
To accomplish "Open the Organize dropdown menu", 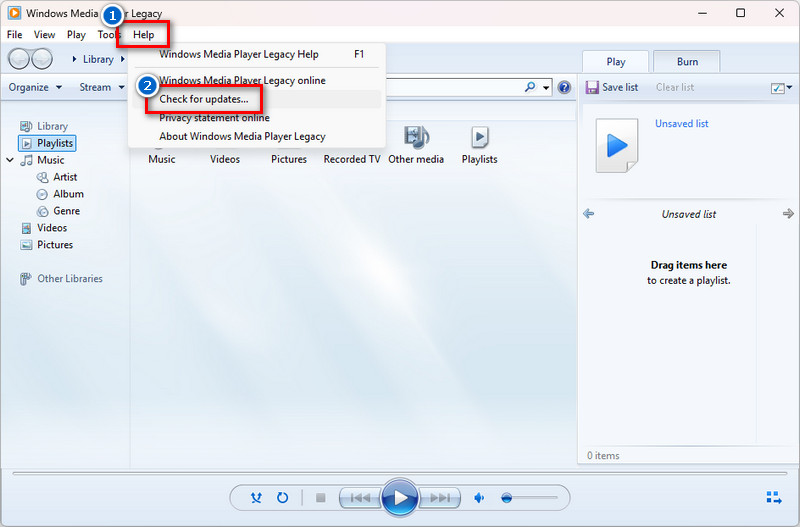I will (x=35, y=87).
